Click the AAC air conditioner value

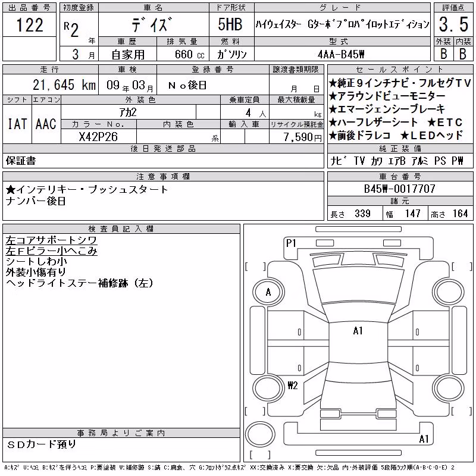46,124
